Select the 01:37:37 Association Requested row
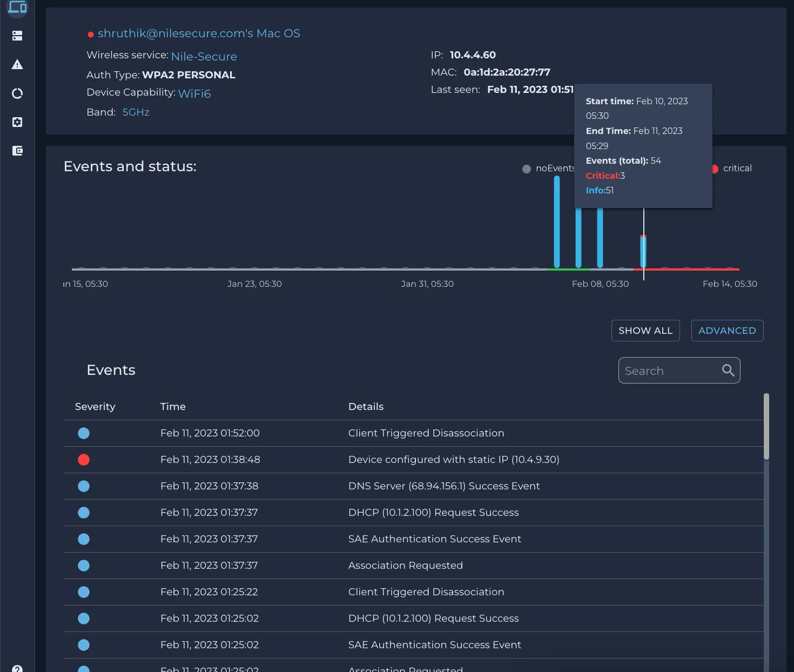The height and width of the screenshot is (672, 794). pyautogui.click(x=413, y=566)
